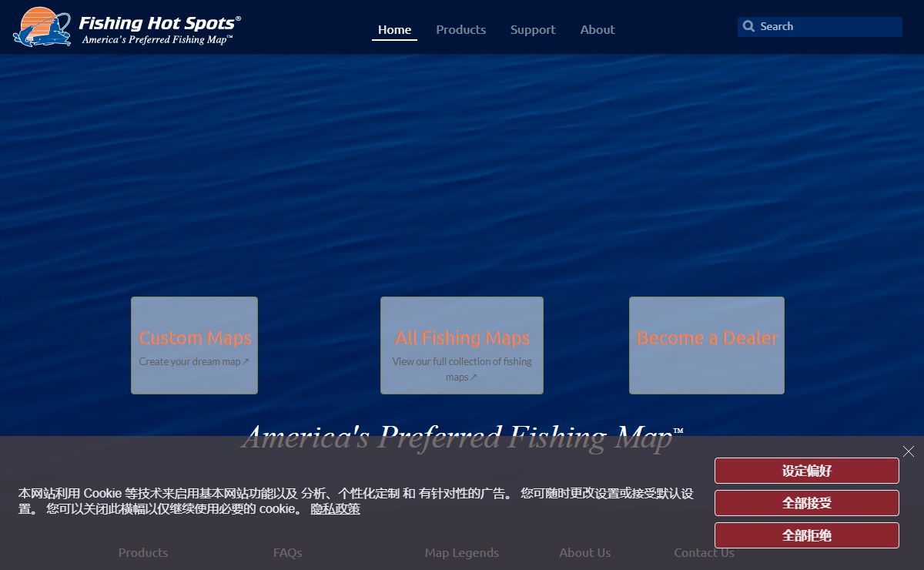Click the 设定偏好 preferences button
The image size is (924, 570).
tap(806, 471)
